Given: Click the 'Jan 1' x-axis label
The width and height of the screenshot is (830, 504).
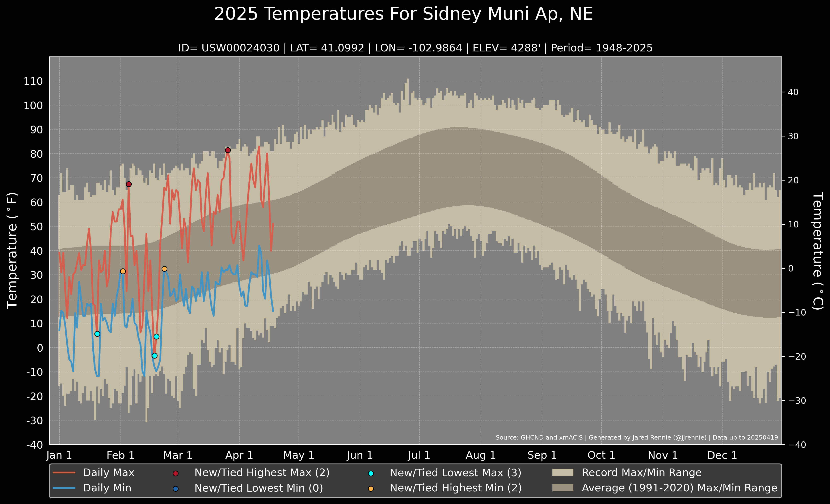Looking at the screenshot, I should click(x=59, y=455).
